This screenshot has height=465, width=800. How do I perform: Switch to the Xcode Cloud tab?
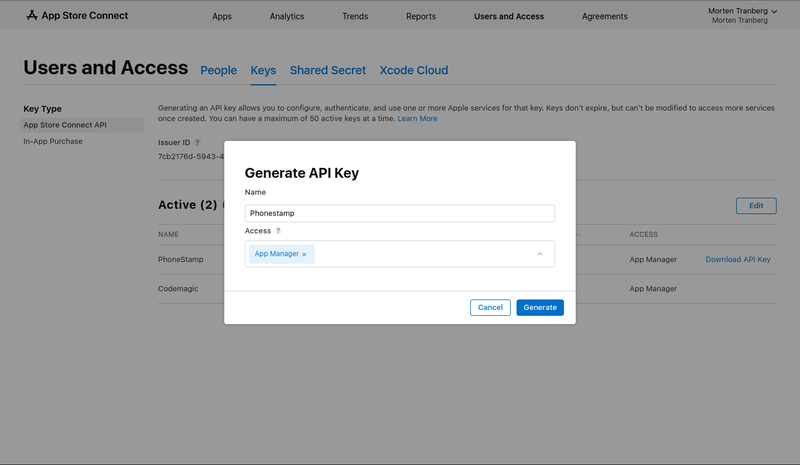point(414,70)
